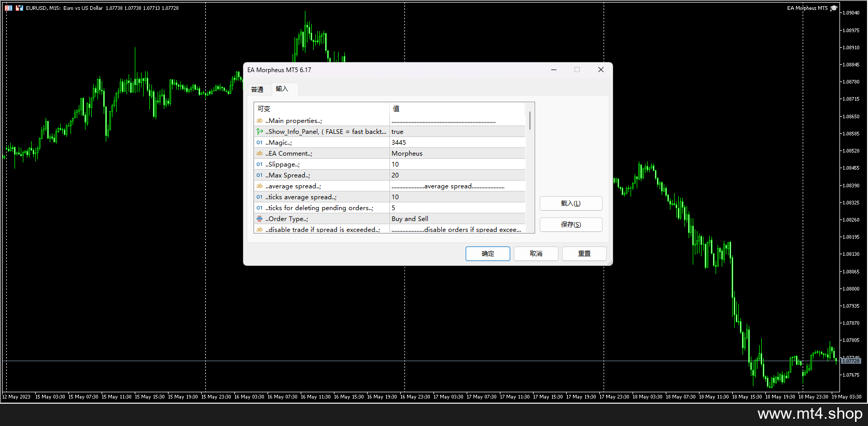Click the Max Spread value 20

(x=395, y=175)
